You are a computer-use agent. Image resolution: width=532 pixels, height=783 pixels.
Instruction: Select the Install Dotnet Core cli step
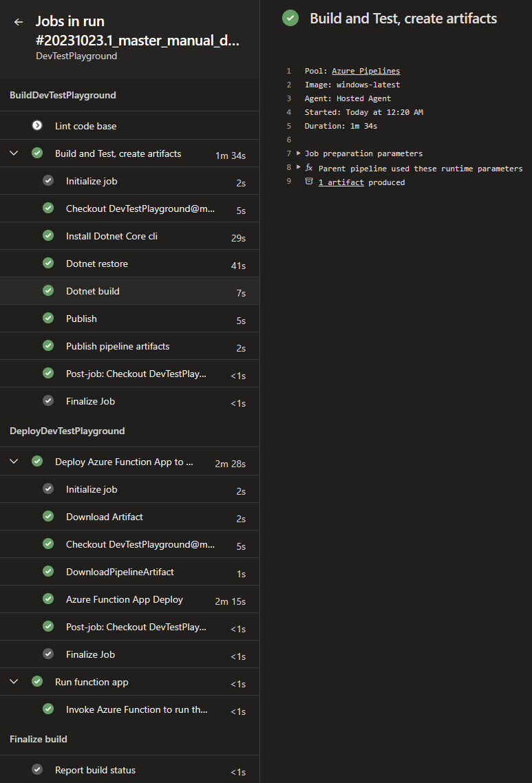pyautogui.click(x=130, y=236)
